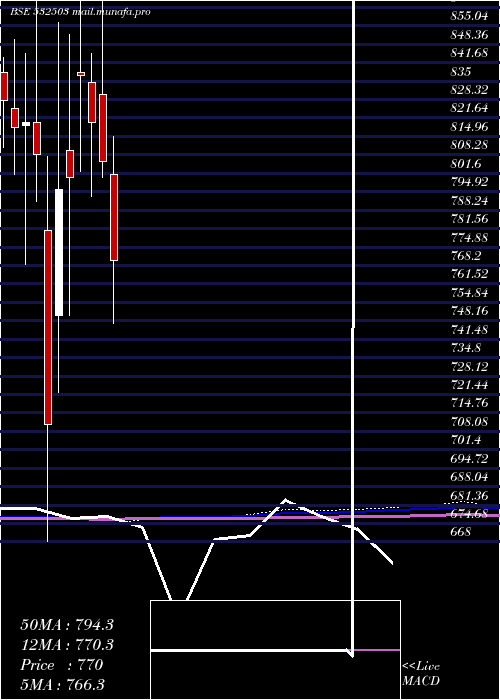This screenshot has height=700, width=500.
Task: Click the Price : 770 readout
Action: tap(62, 665)
